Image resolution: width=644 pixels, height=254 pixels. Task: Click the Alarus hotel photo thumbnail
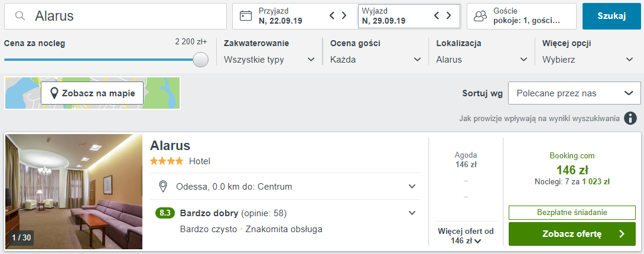74,192
